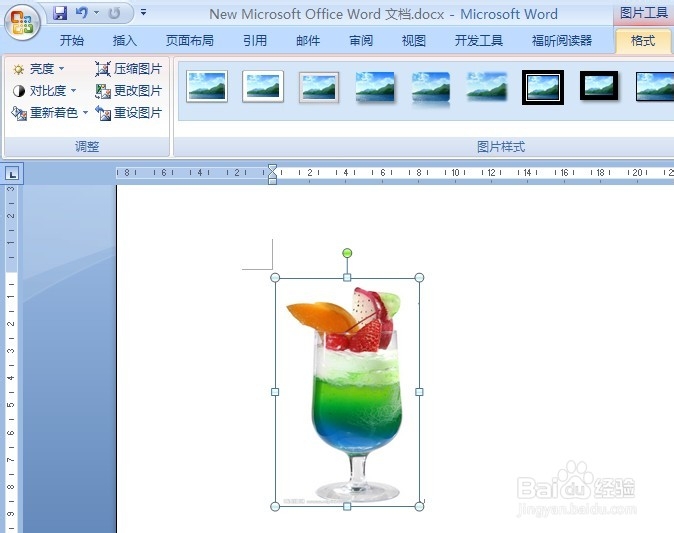Open the 亮度 brightness dropdown
The height and width of the screenshot is (533, 674).
point(38,69)
